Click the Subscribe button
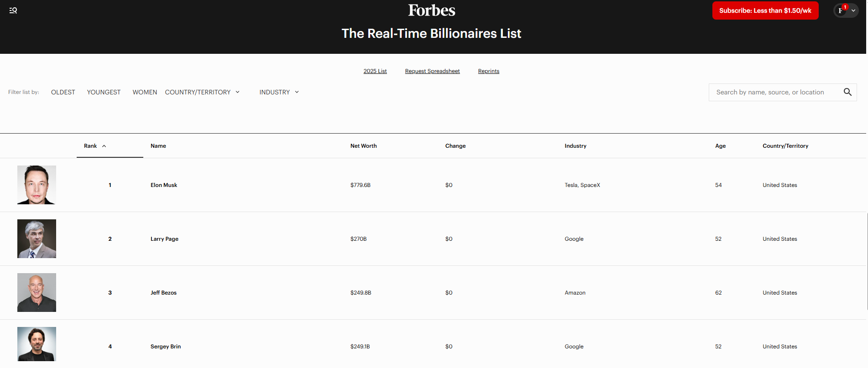868x368 pixels. [x=765, y=10]
